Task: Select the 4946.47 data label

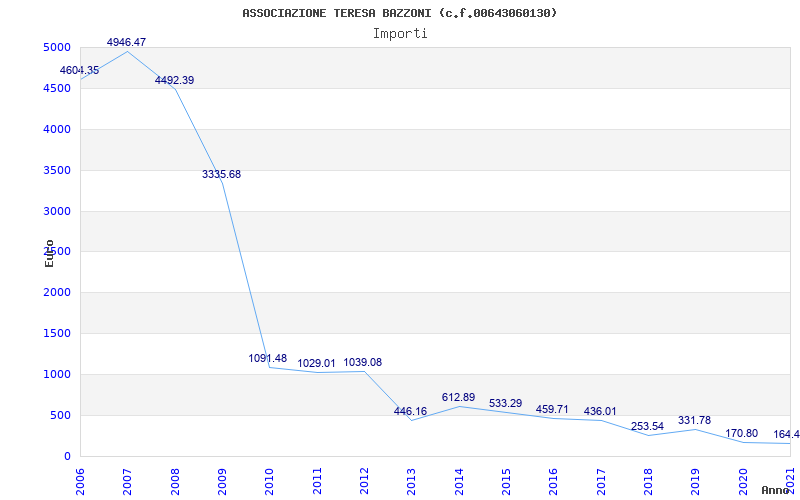Action: coord(127,42)
